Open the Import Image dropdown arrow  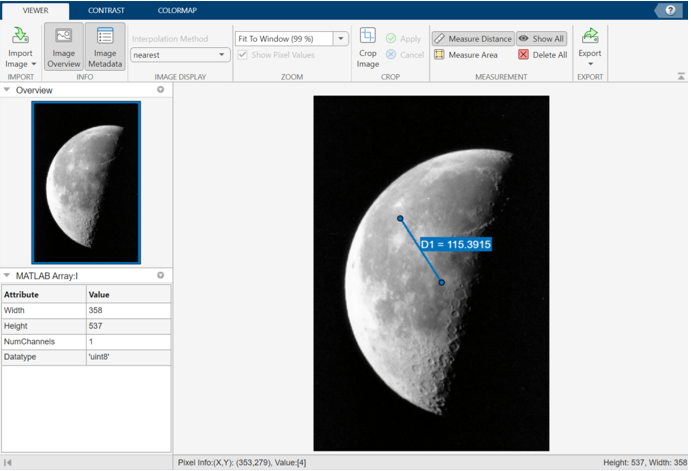[x=33, y=64]
